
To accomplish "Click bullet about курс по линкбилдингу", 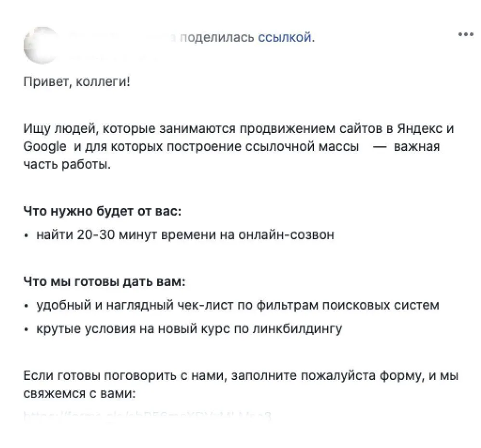I will (189, 329).
